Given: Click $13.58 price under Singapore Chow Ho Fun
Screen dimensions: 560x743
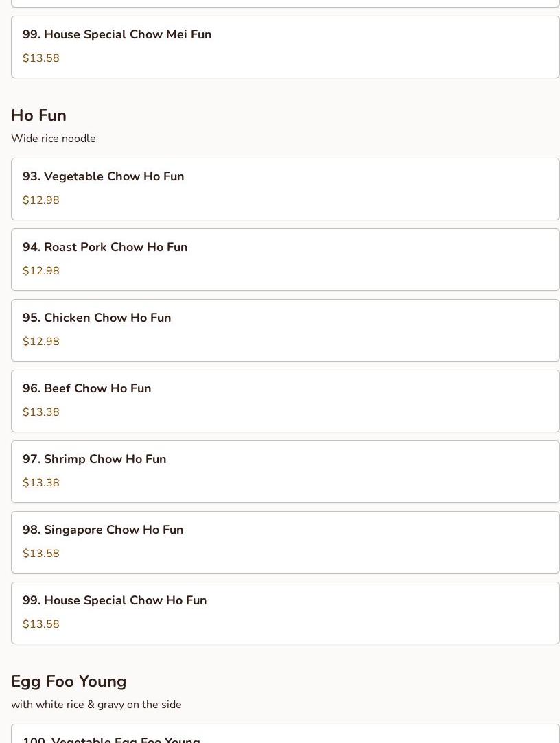Looking at the screenshot, I should (41, 554).
